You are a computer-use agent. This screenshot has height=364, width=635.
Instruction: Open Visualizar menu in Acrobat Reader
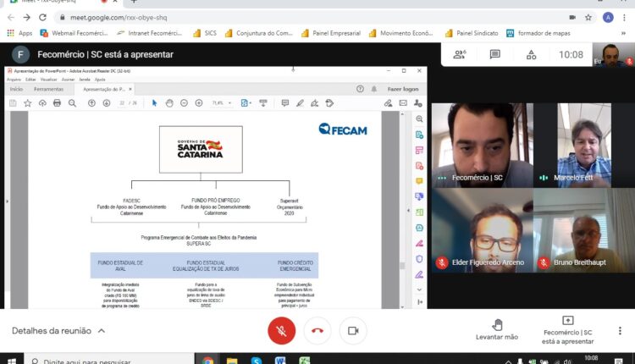coord(48,80)
